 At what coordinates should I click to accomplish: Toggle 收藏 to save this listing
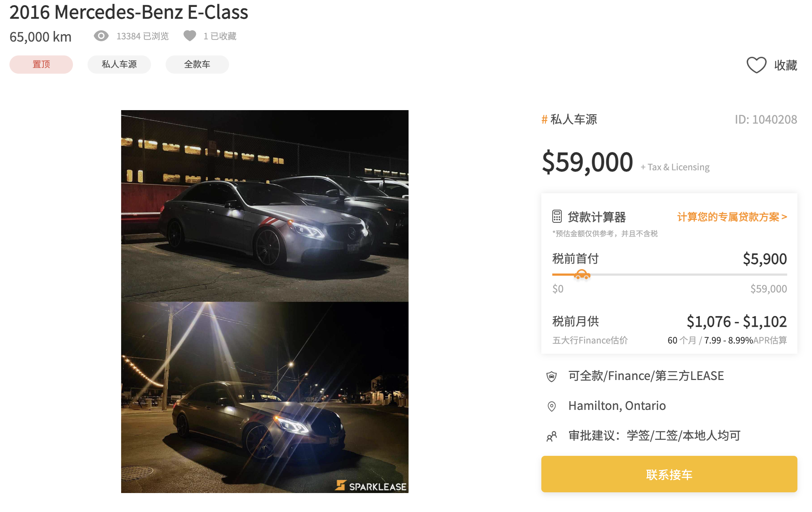[772, 65]
